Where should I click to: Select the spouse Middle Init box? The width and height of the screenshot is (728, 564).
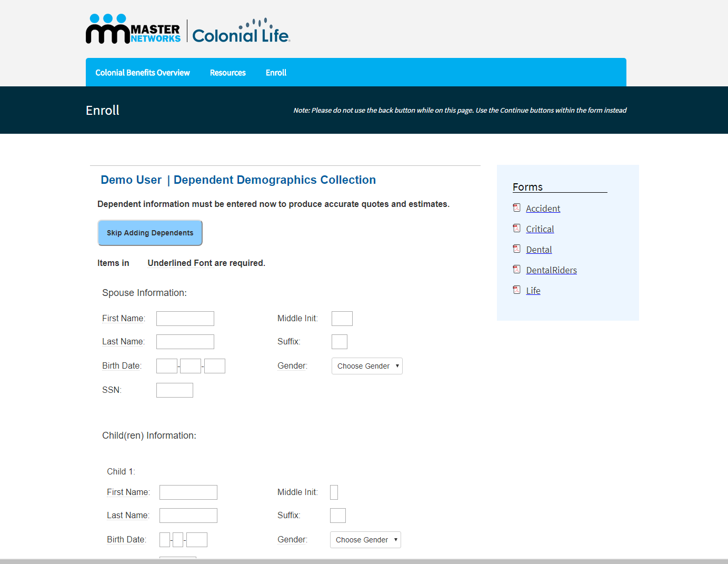pyautogui.click(x=342, y=319)
